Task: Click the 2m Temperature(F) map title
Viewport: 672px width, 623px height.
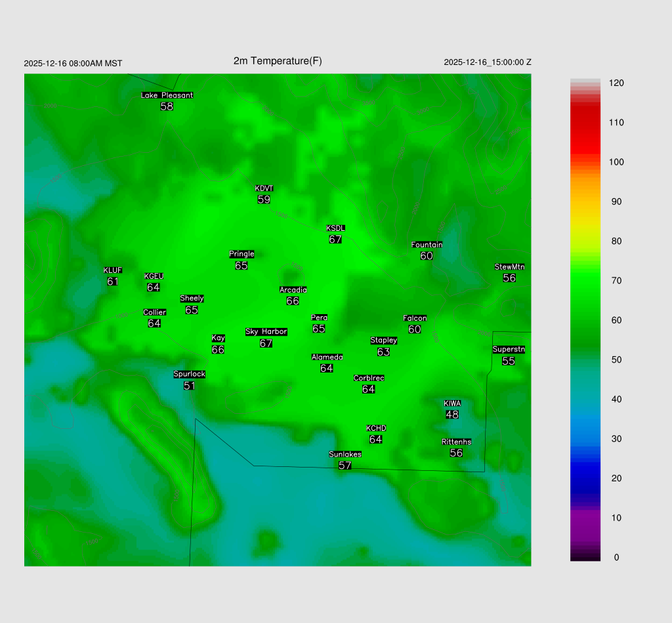Action: pyautogui.click(x=278, y=61)
